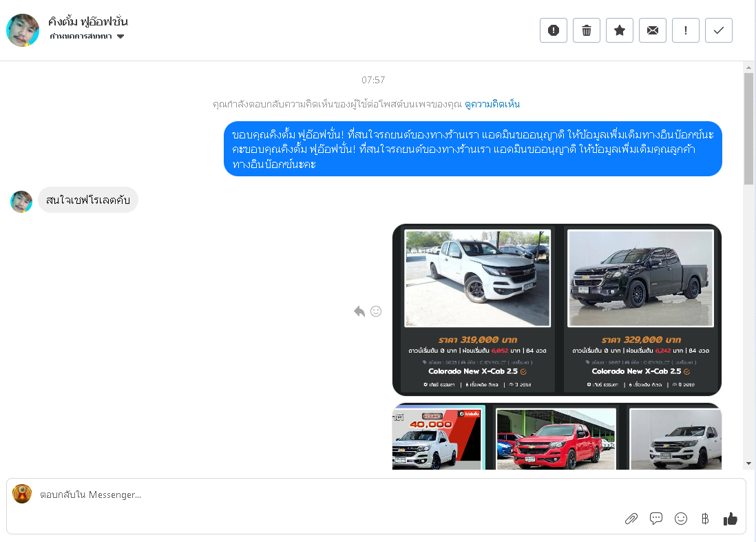Mark conversation unread with envelope icon
The width and height of the screenshot is (756, 542).
click(652, 30)
